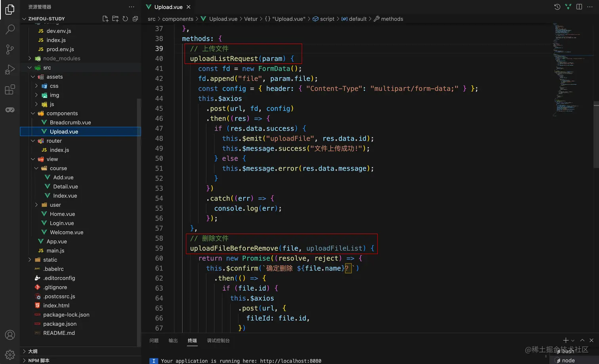Open explorer more actions (three dots)
Viewport: 599px width, 364px height.
[132, 7]
